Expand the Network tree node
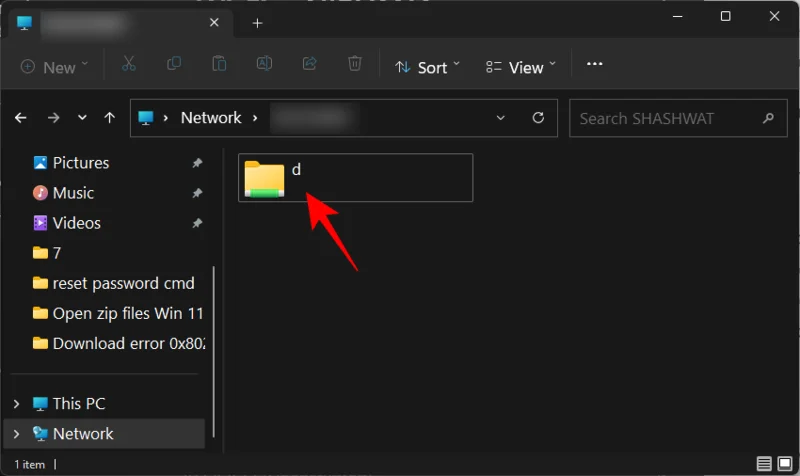Viewport: 800px width, 476px height. pyautogui.click(x=16, y=434)
